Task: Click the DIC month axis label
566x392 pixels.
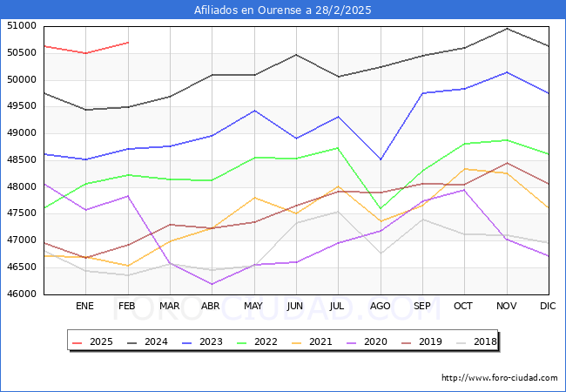Action: click(548, 306)
